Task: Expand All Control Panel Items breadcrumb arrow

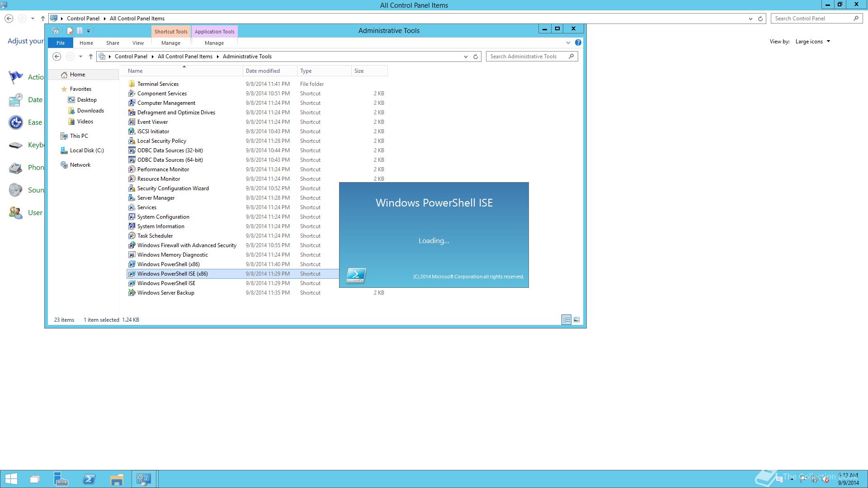Action: coord(217,56)
